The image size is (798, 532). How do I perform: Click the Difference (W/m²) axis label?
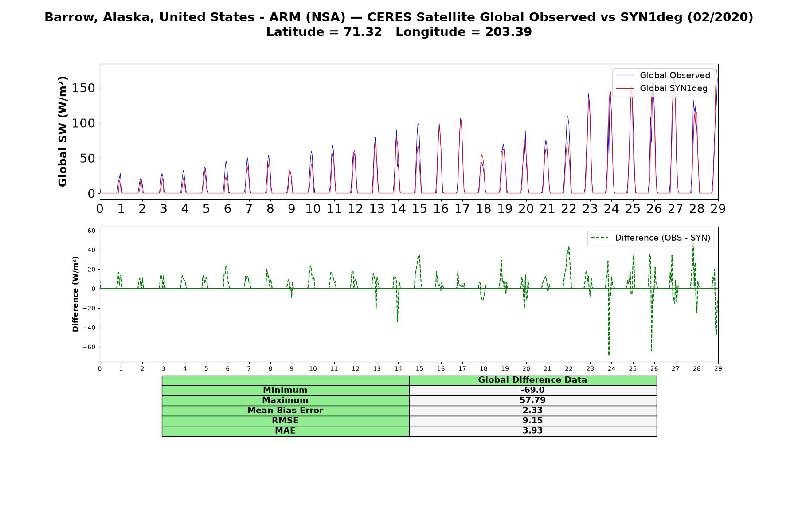[75, 294]
